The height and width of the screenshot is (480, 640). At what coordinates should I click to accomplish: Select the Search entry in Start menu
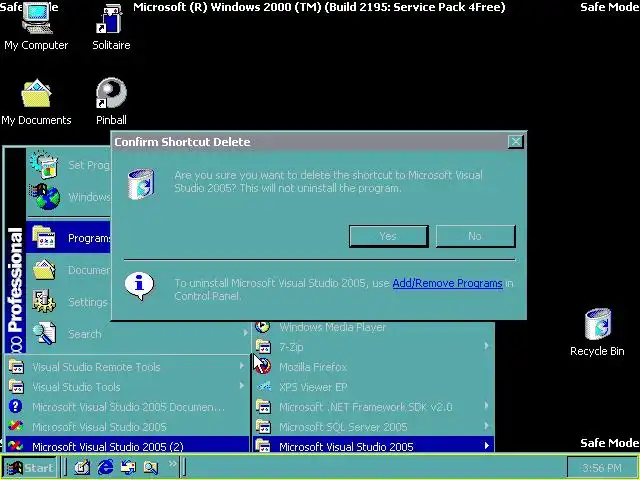138,333
